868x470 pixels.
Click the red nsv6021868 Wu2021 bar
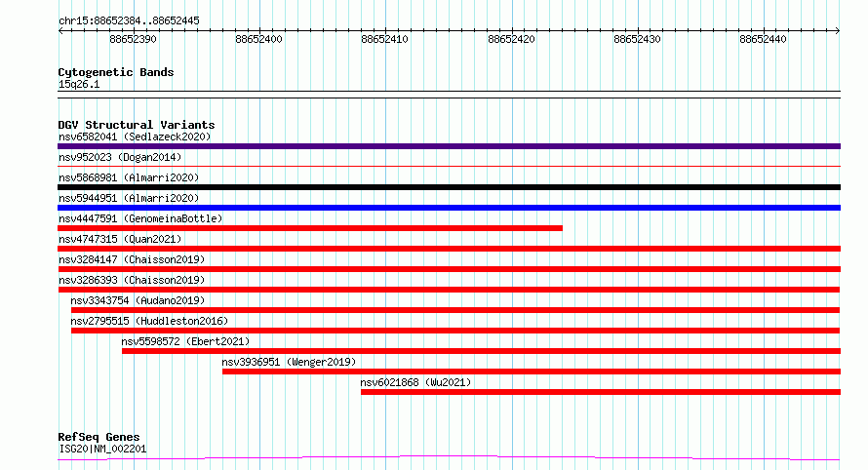point(601,392)
